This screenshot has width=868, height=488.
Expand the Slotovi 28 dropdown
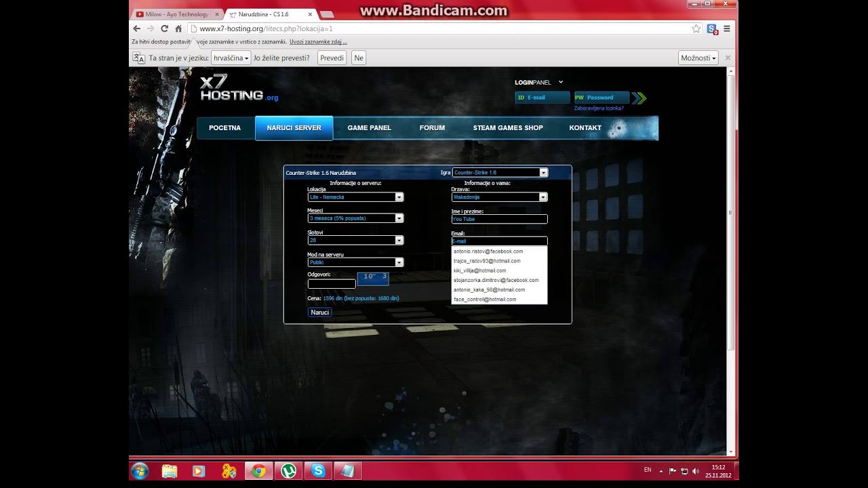pyautogui.click(x=355, y=240)
